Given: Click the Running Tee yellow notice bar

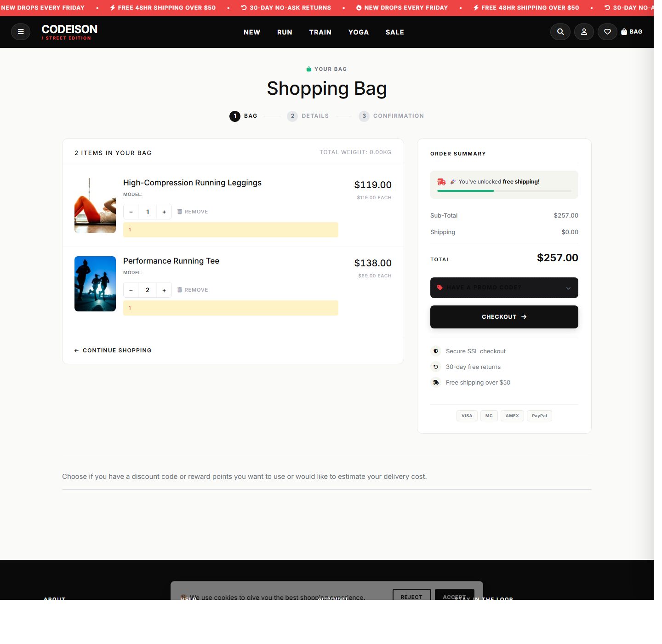Looking at the screenshot, I should tap(231, 308).
